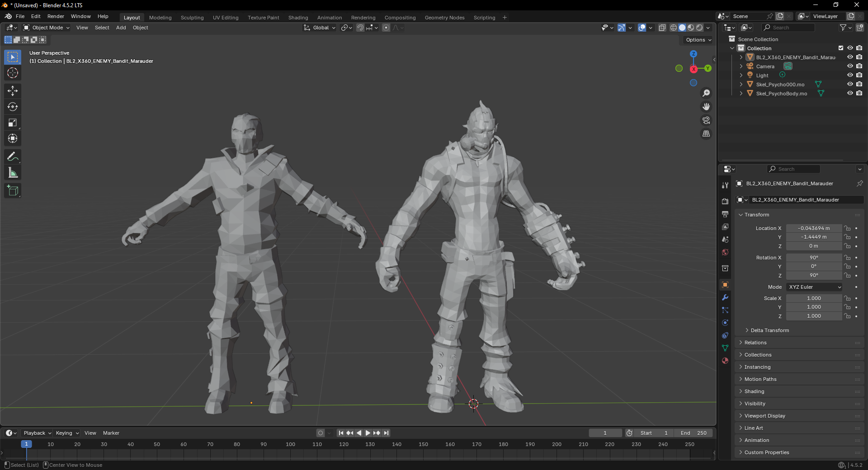The width and height of the screenshot is (868, 470).
Task: Switch perspective/orthographic grid icon
Action: [706, 134]
